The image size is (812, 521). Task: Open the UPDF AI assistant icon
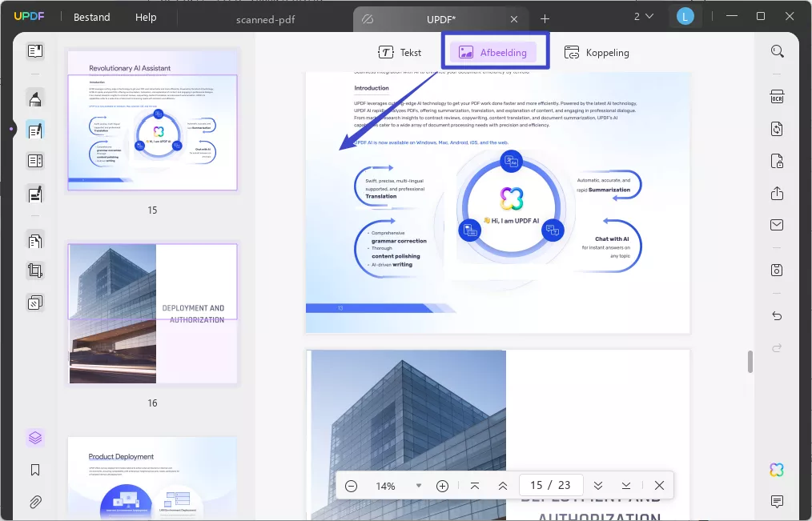[x=777, y=470]
